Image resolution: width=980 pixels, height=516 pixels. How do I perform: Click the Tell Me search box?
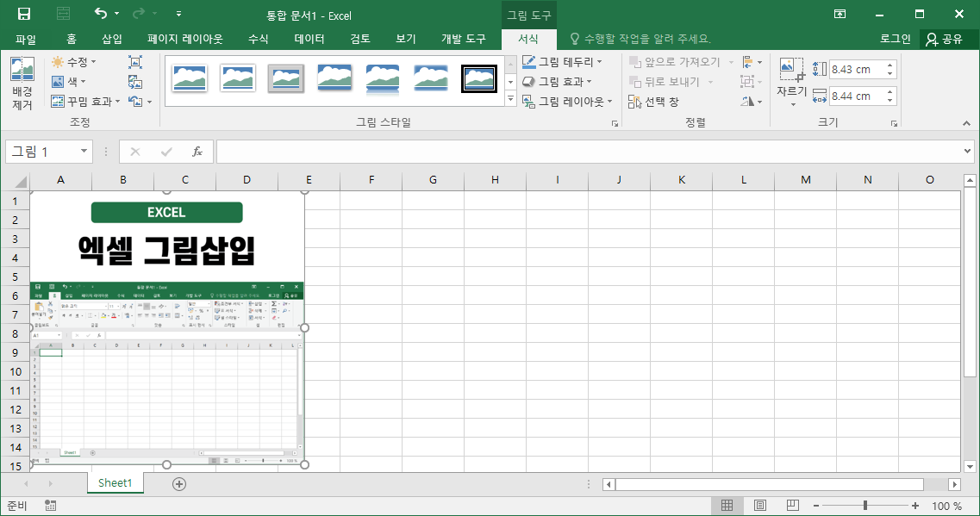(x=640, y=39)
